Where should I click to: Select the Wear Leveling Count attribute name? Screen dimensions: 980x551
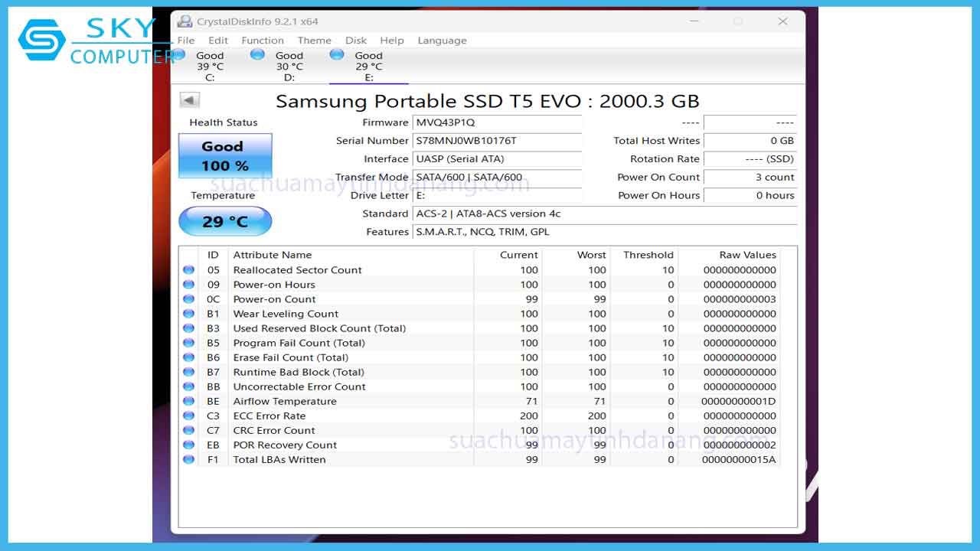tap(286, 314)
